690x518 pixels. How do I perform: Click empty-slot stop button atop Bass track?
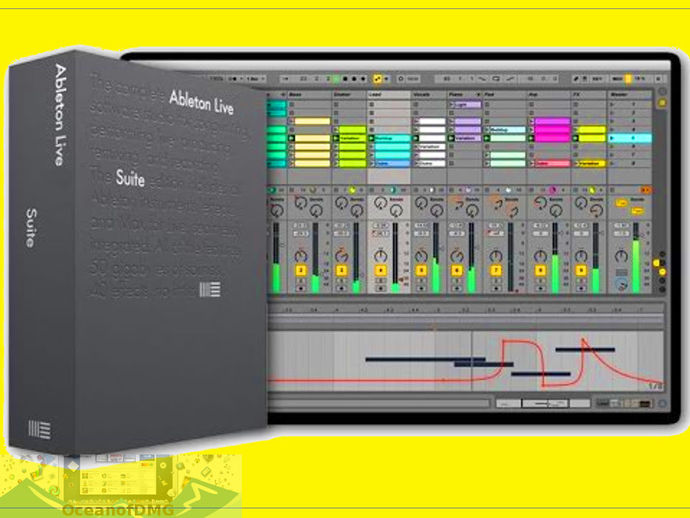tap(291, 105)
